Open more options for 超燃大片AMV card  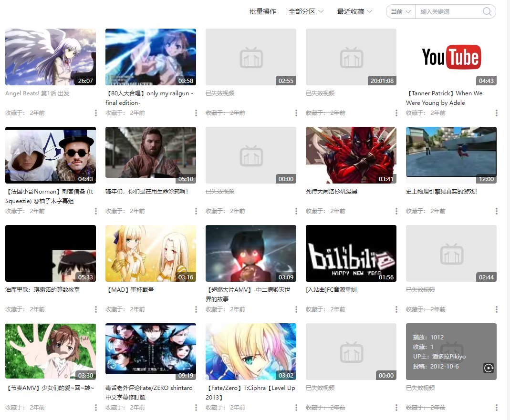point(296,309)
